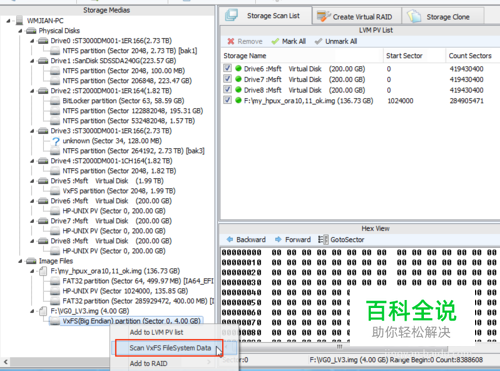Uncheck the Drive8 checkbox in LVM PV List
Screen dimensions: 500x371
pyautogui.click(x=227, y=90)
